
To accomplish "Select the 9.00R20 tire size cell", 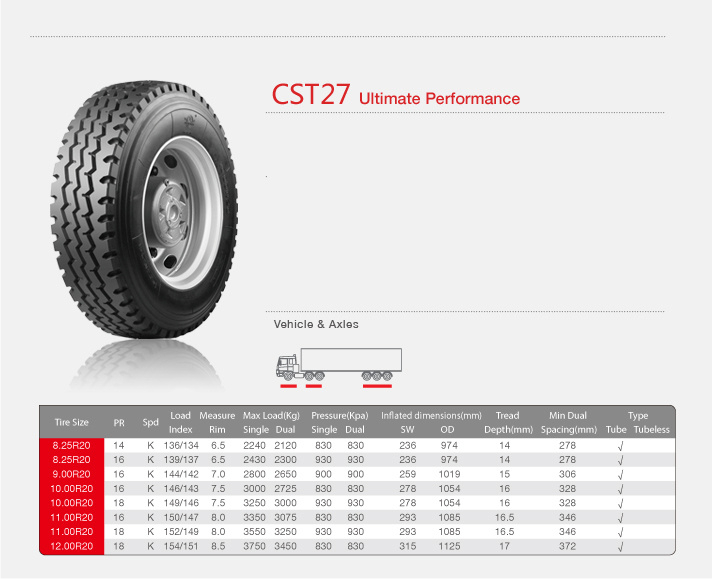I will coord(71,474).
